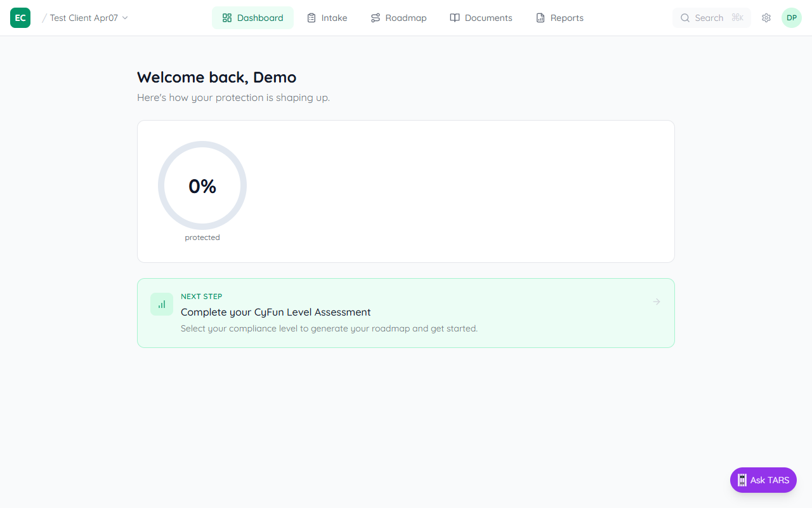The height and width of the screenshot is (508, 812).
Task: Click the EC workspace logo icon
Action: pyautogui.click(x=20, y=17)
